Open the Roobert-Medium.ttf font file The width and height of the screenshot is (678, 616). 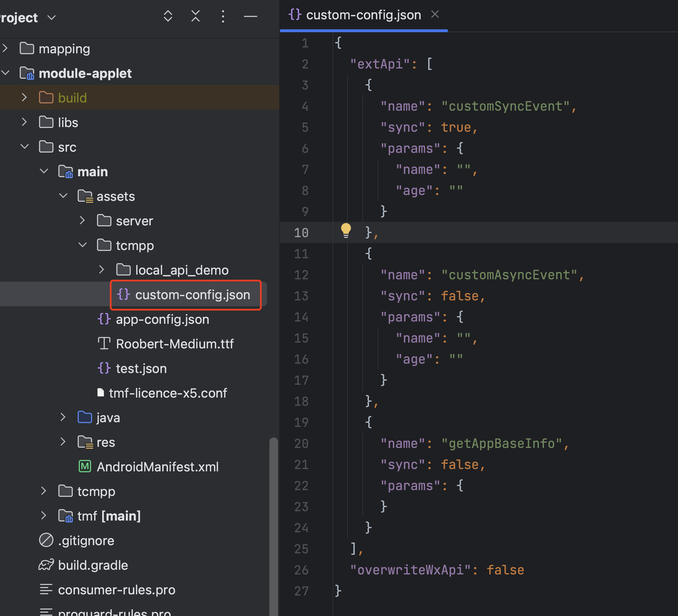(174, 344)
